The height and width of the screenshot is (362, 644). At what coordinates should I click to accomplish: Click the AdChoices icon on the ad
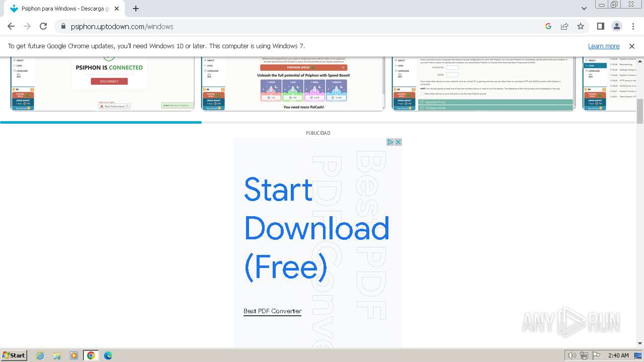(x=390, y=142)
